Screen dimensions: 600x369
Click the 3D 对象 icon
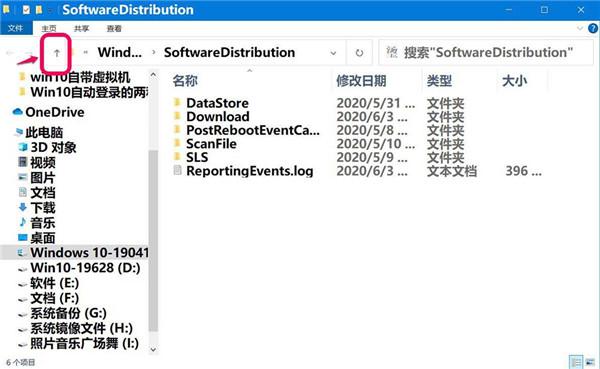[x=23, y=147]
